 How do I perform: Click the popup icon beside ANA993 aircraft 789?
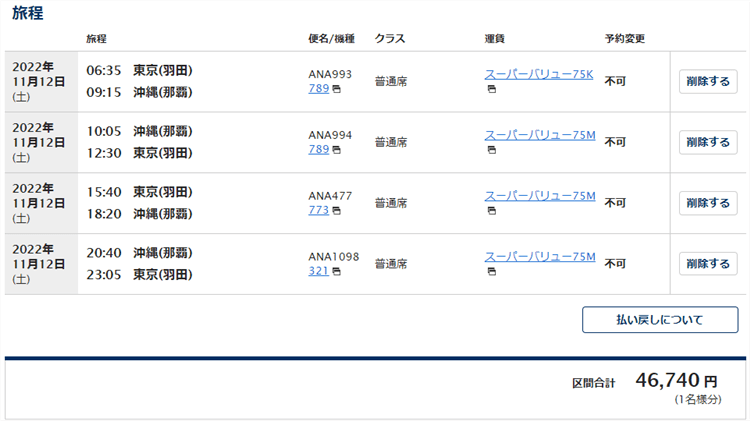point(336,90)
